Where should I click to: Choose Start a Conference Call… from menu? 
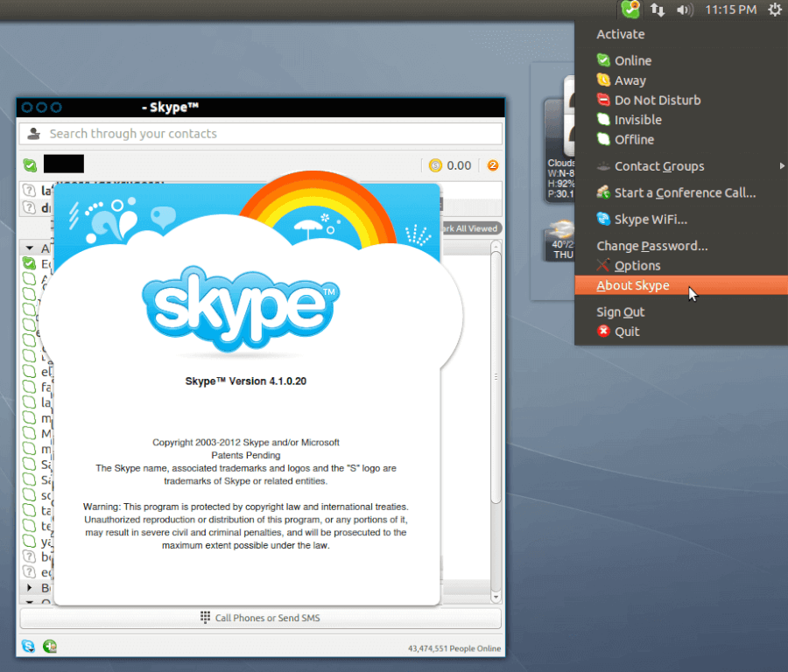681,192
